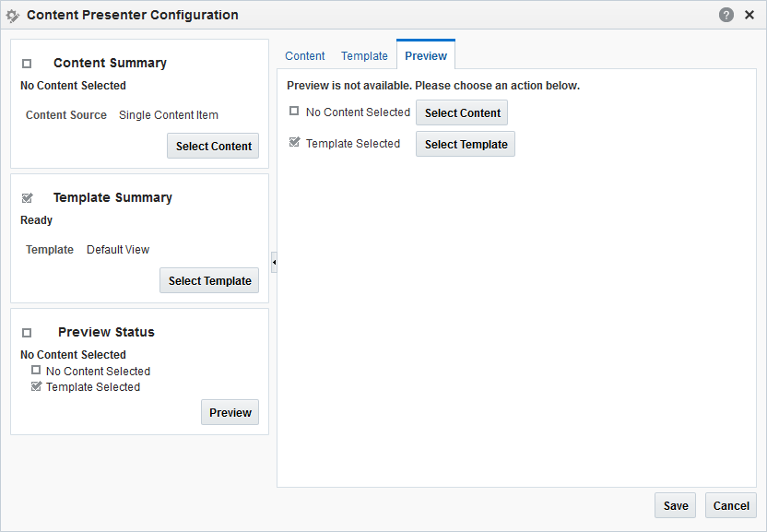Screen dimensions: 767x532
Task: Click Template Summary checked status icon
Action: click(x=27, y=198)
